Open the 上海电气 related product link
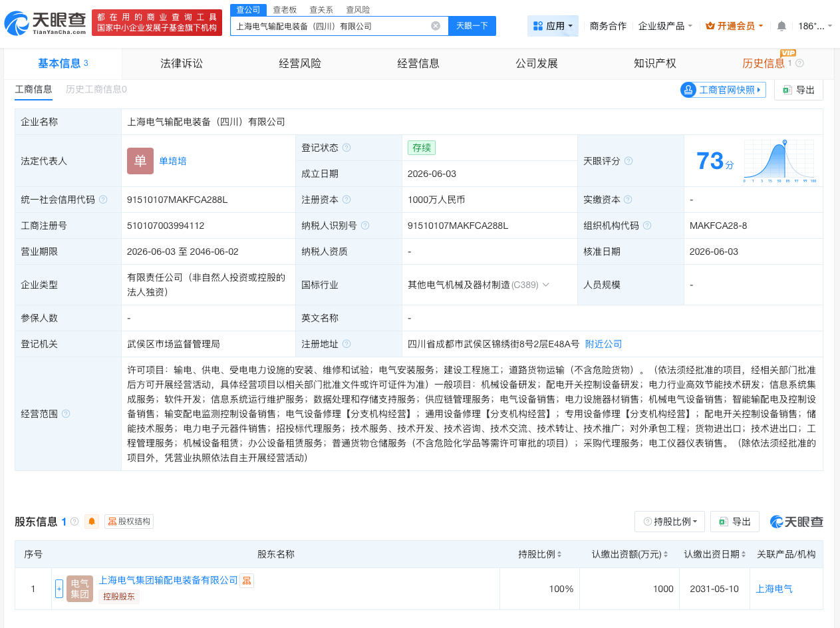The height and width of the screenshot is (628, 840). (774, 589)
